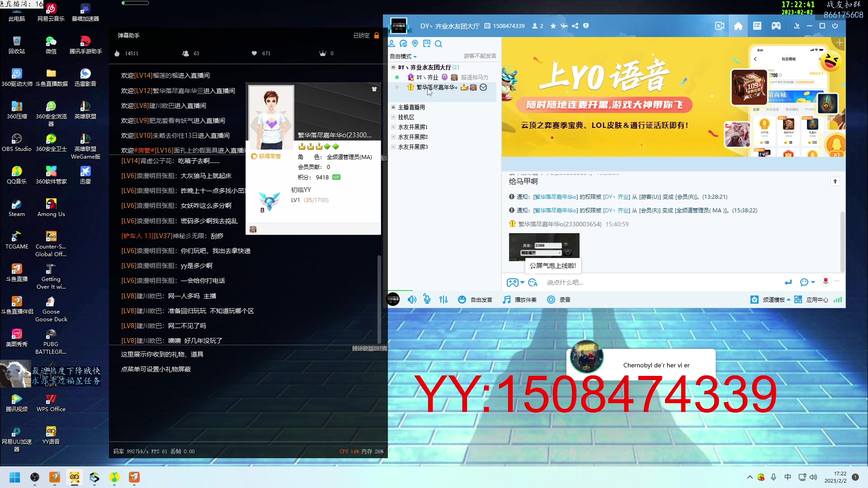The image size is (868, 488).
Task: Collapse the DY丶齐业水友团大厅 channel node
Action: [393, 67]
